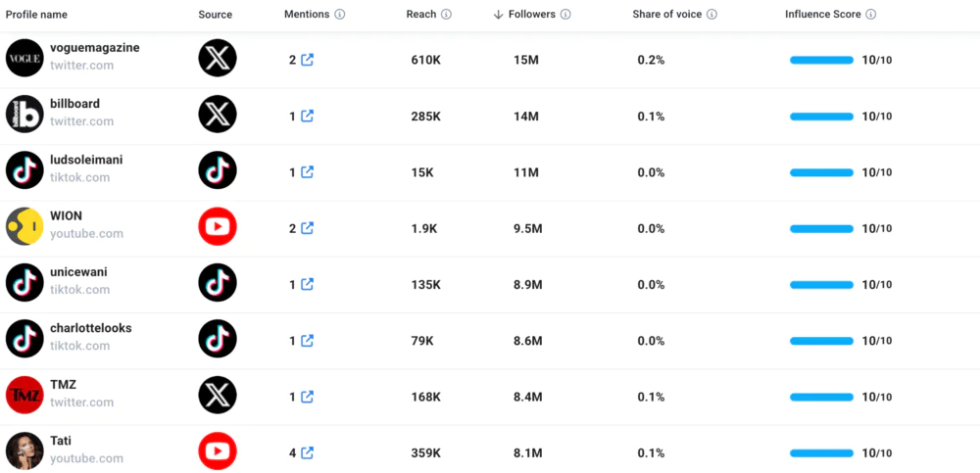Click youtube.com under Tati
Viewport: 980px width, 473px height.
coord(86,458)
